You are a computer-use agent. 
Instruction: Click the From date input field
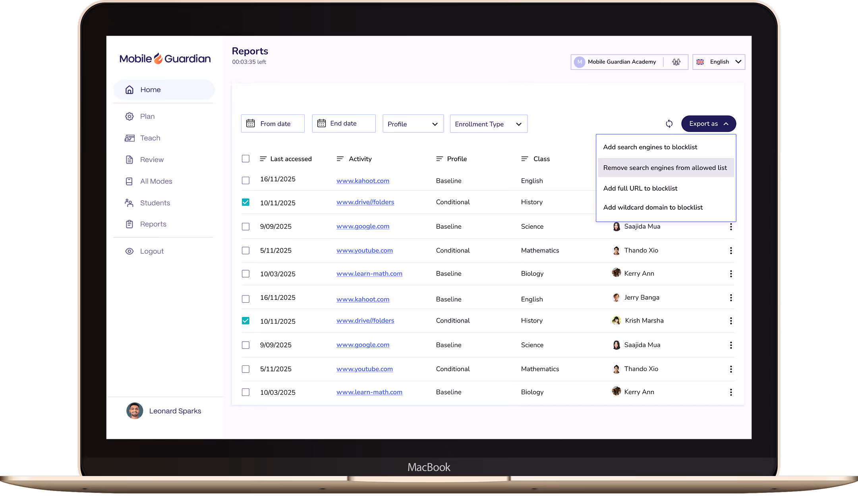273,124
